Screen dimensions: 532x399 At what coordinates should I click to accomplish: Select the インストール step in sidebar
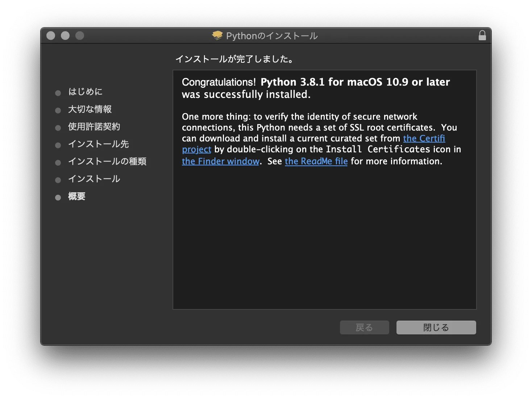pos(94,179)
